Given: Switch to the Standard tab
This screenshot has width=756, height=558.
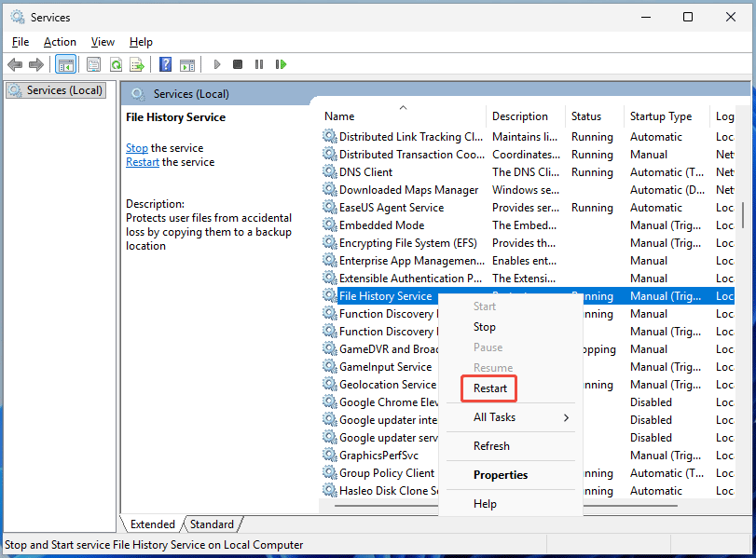Looking at the screenshot, I should click(212, 524).
